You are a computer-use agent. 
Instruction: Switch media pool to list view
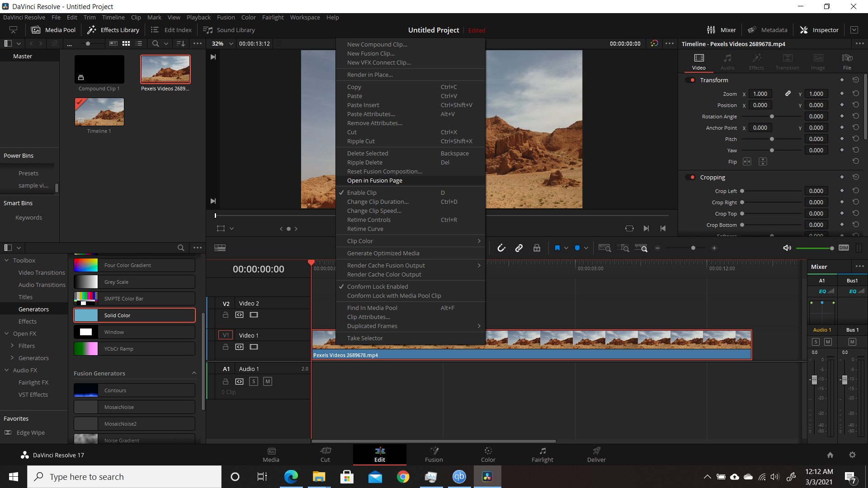pos(139,43)
